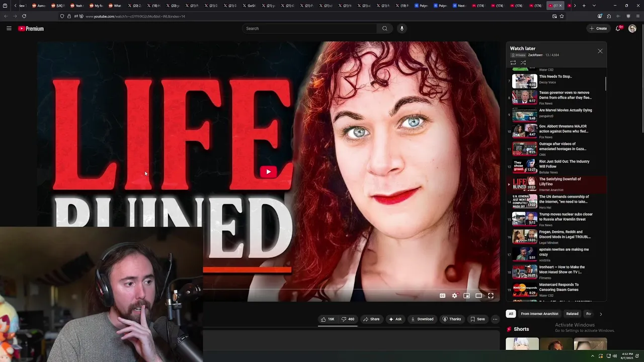
Task: Enter full screen on the video
Action: [x=491, y=296]
